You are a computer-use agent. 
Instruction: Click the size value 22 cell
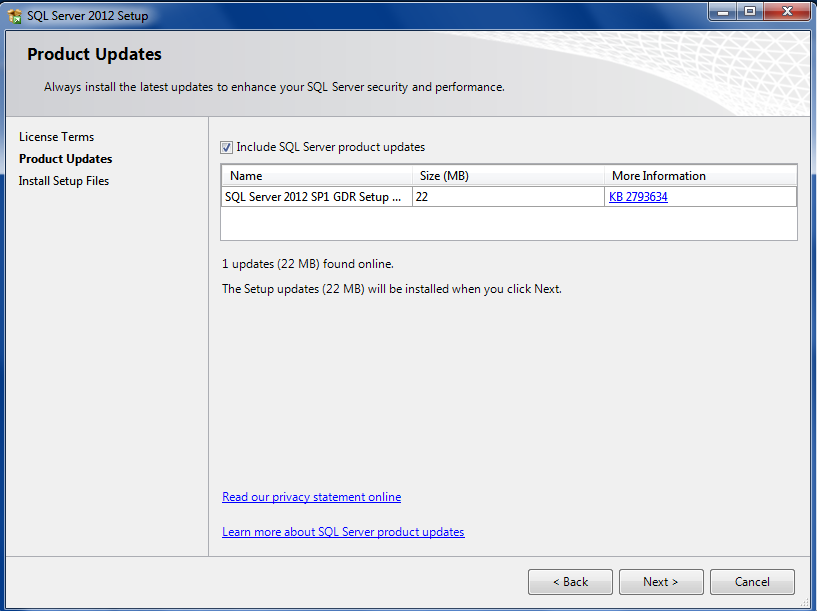pyautogui.click(x=509, y=197)
